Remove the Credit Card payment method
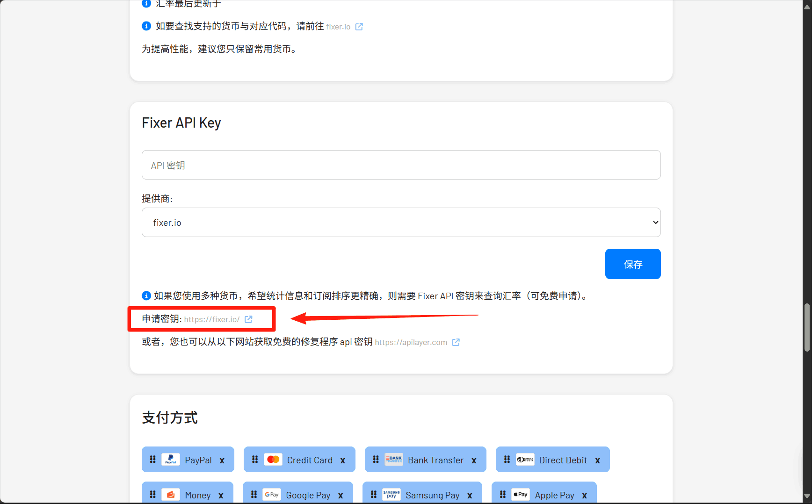812x504 pixels. click(343, 461)
